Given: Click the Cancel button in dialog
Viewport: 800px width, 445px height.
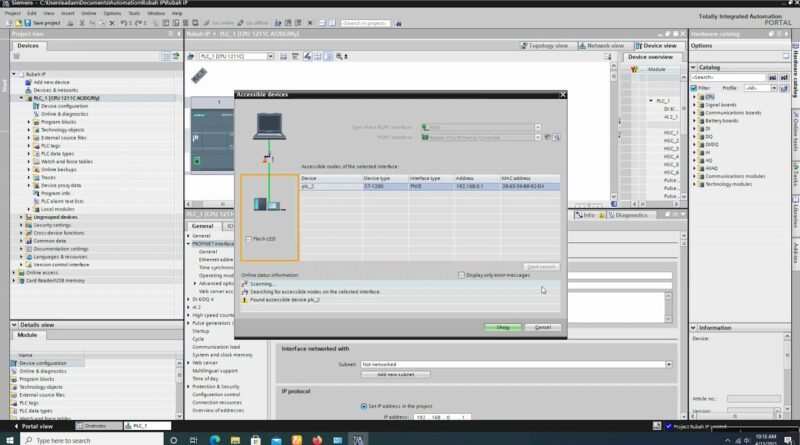Looking at the screenshot, I should coord(543,327).
